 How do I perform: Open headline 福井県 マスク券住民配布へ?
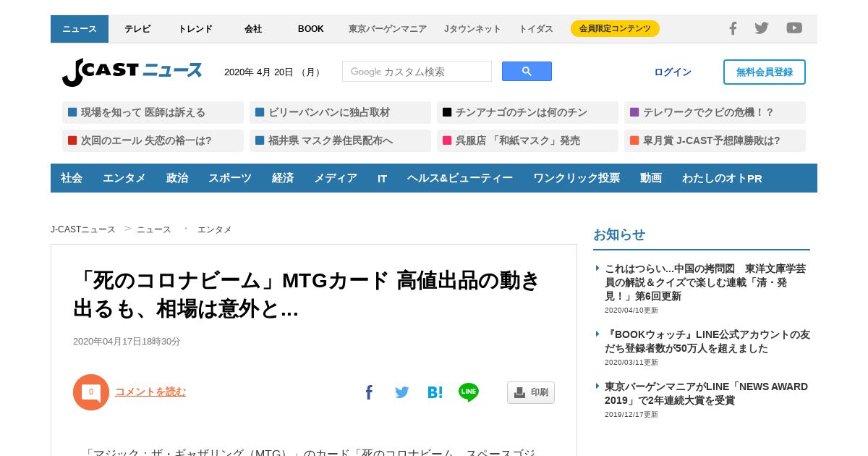[340, 140]
